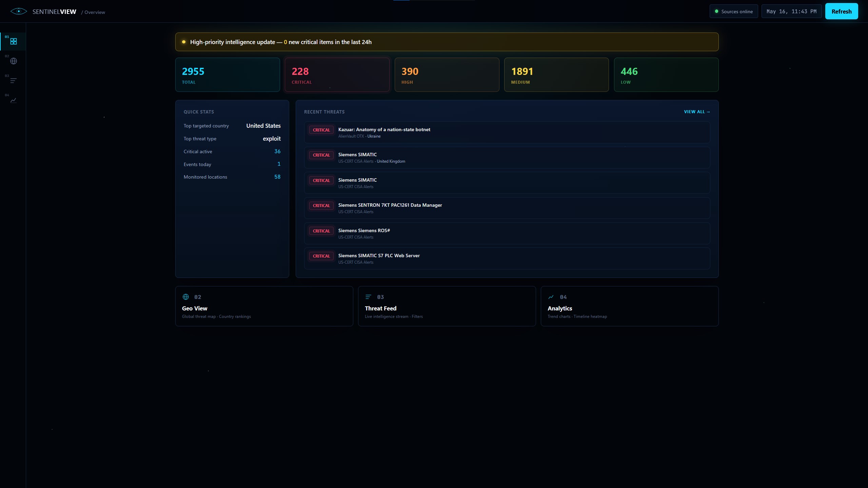Click the yellow dot on the intelligence update banner
Image resolution: width=868 pixels, height=488 pixels.
[x=184, y=42]
